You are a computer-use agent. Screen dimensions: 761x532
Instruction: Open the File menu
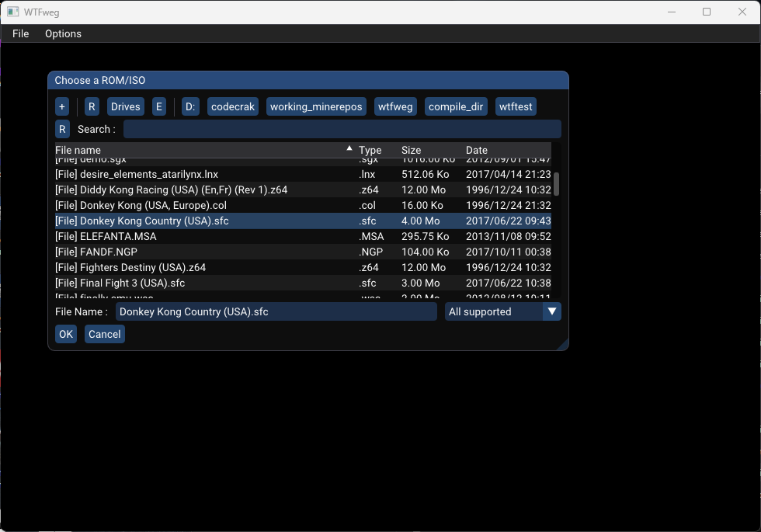21,33
